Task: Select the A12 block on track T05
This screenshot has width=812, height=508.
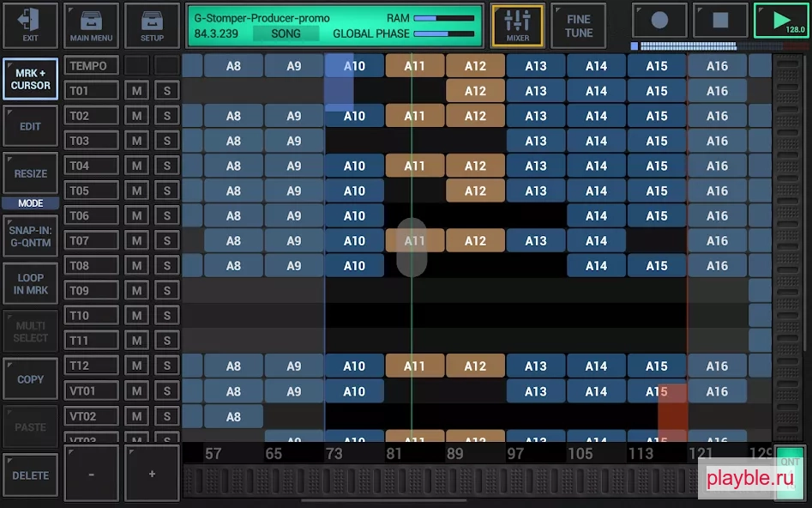Action: pos(475,190)
